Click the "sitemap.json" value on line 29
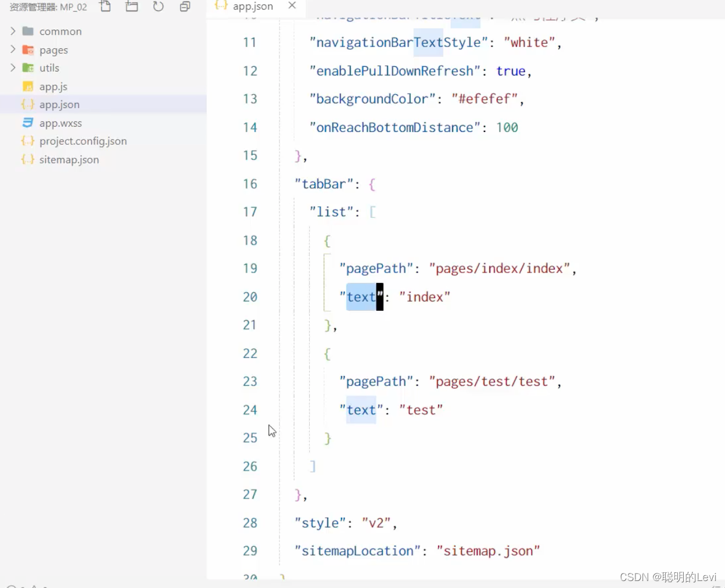This screenshot has height=588, width=725. (488, 551)
